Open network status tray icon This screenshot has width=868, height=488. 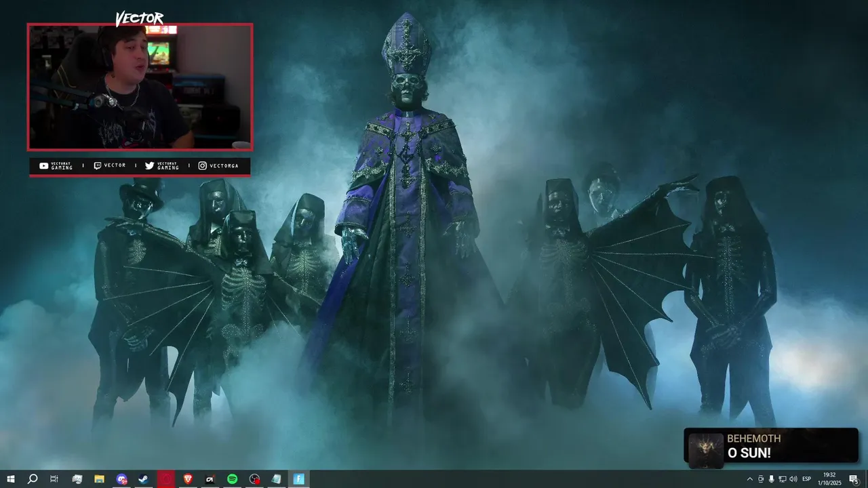pyautogui.click(x=782, y=479)
